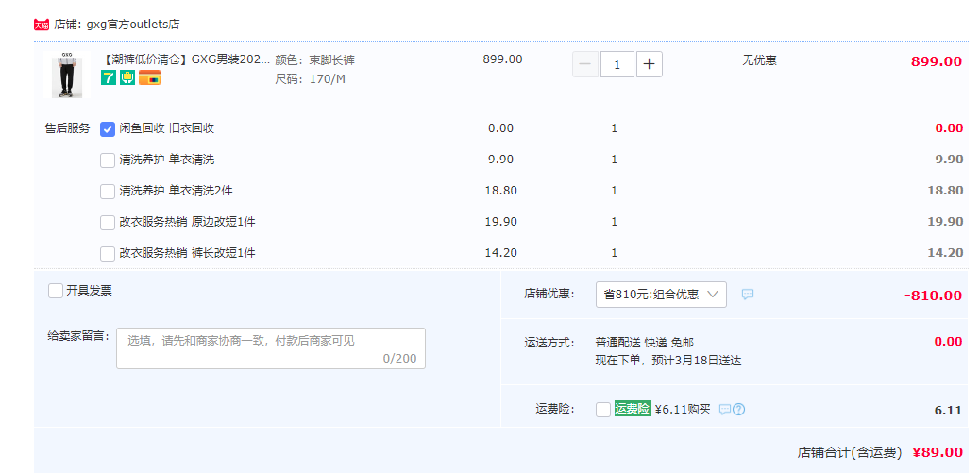The height and width of the screenshot is (473, 980).
Task: Click the orange credit card badge icon
Action: pyautogui.click(x=149, y=77)
